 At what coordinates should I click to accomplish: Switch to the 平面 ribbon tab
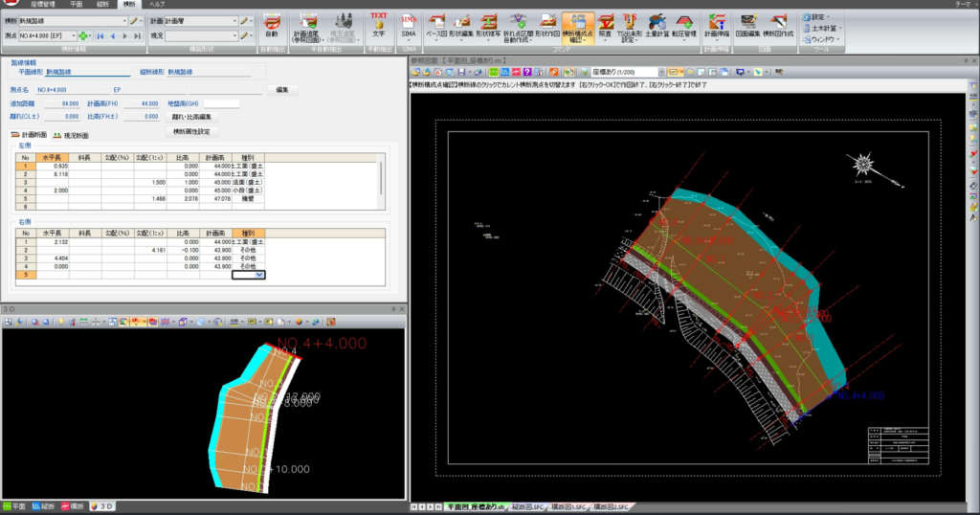(x=76, y=5)
